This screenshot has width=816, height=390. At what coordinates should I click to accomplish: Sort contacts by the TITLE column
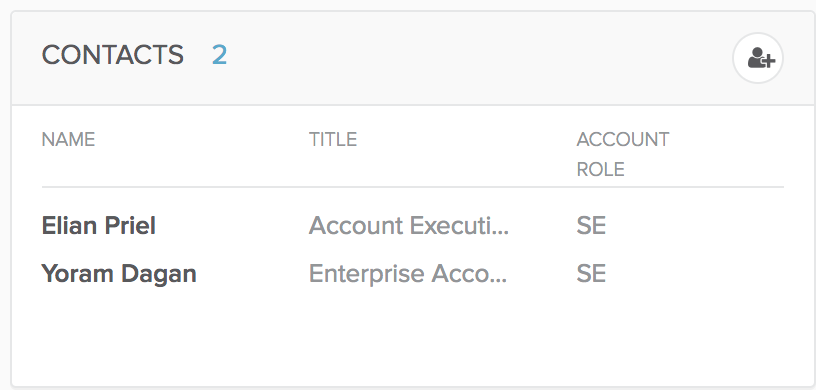(x=333, y=140)
